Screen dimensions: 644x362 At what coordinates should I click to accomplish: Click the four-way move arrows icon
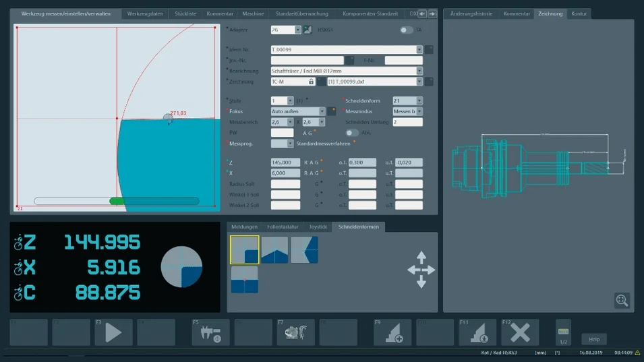pyautogui.click(x=421, y=270)
